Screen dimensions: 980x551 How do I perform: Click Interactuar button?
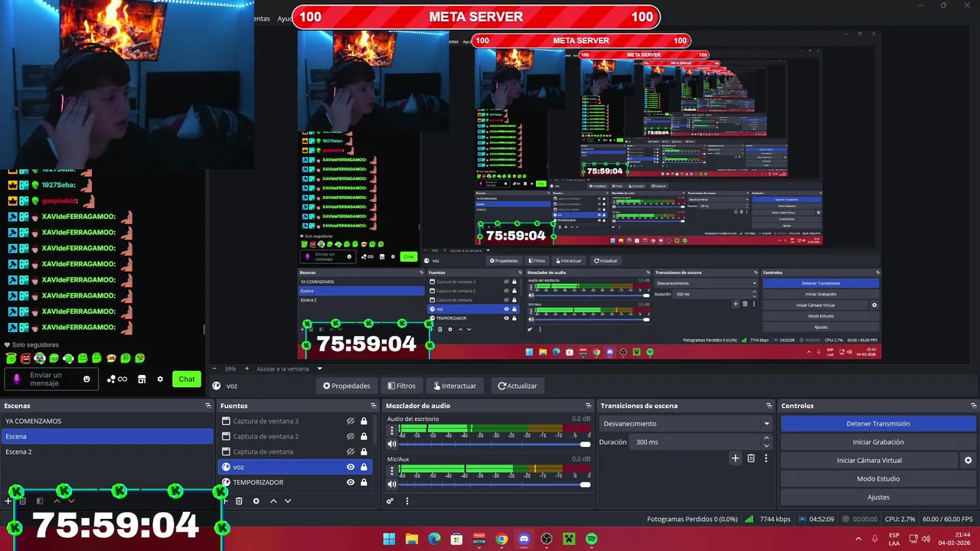(x=455, y=386)
